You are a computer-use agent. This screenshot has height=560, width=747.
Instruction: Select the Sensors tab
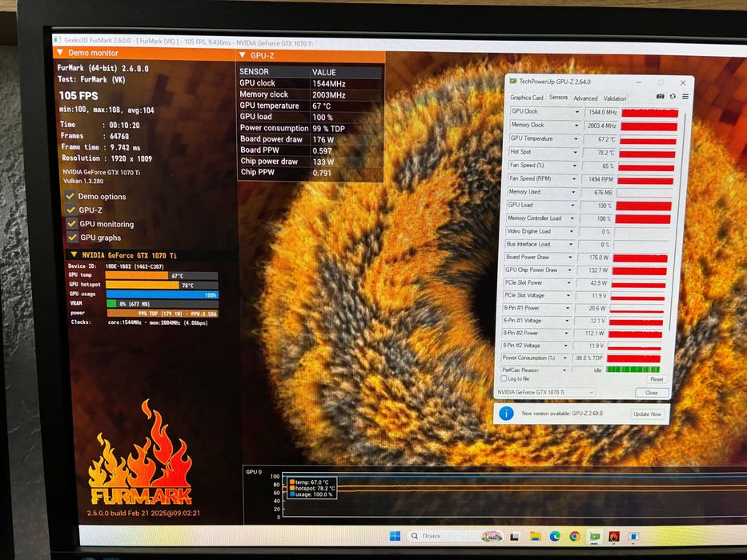tap(558, 97)
